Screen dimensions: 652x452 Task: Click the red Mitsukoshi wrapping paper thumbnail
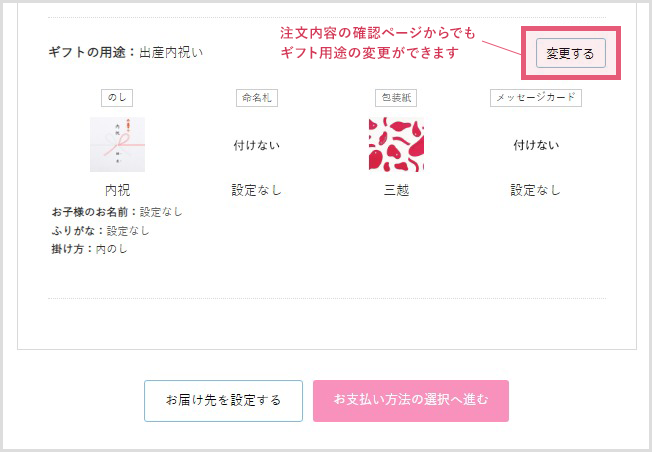(x=396, y=145)
